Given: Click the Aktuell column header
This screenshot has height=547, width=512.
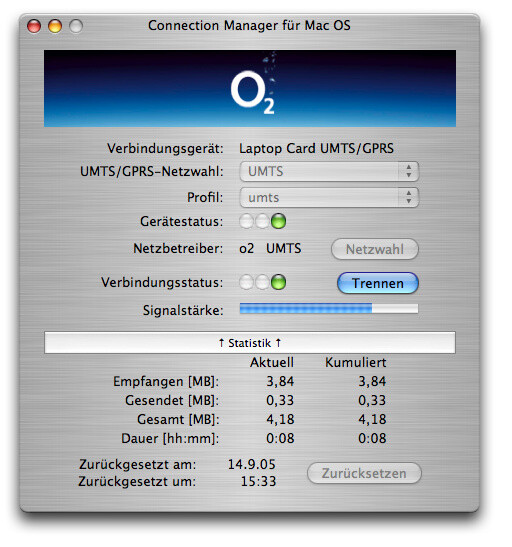Looking at the screenshot, I should 272,362.
